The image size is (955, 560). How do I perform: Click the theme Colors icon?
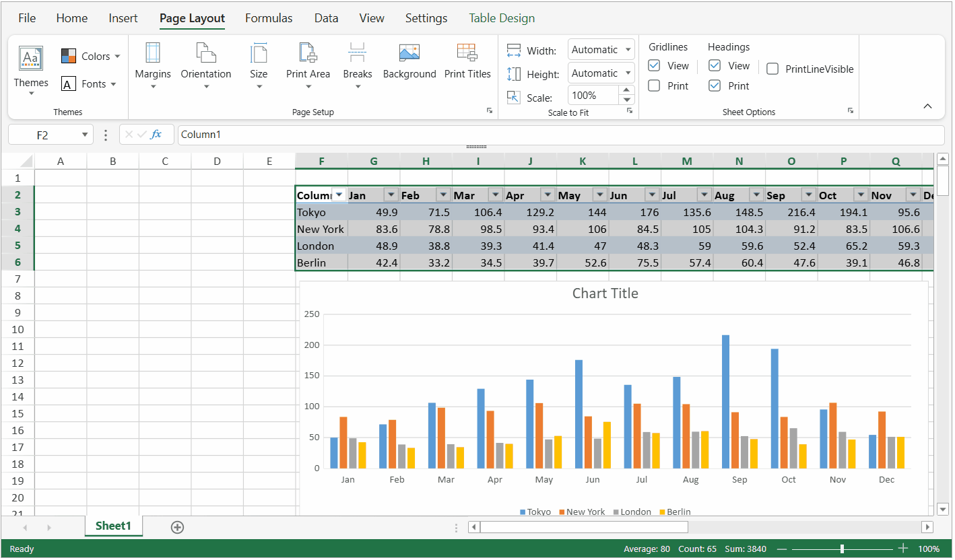coord(69,56)
